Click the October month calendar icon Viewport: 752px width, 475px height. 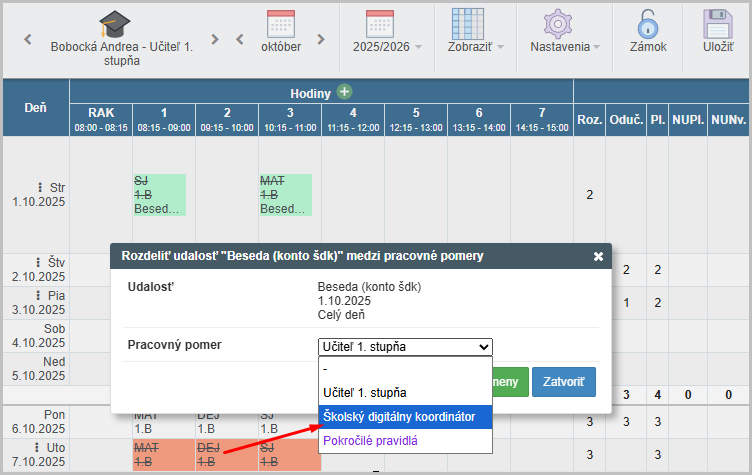pos(281,23)
